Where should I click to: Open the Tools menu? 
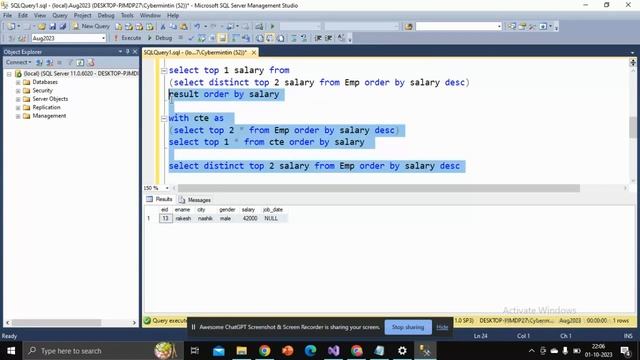click(x=127, y=16)
